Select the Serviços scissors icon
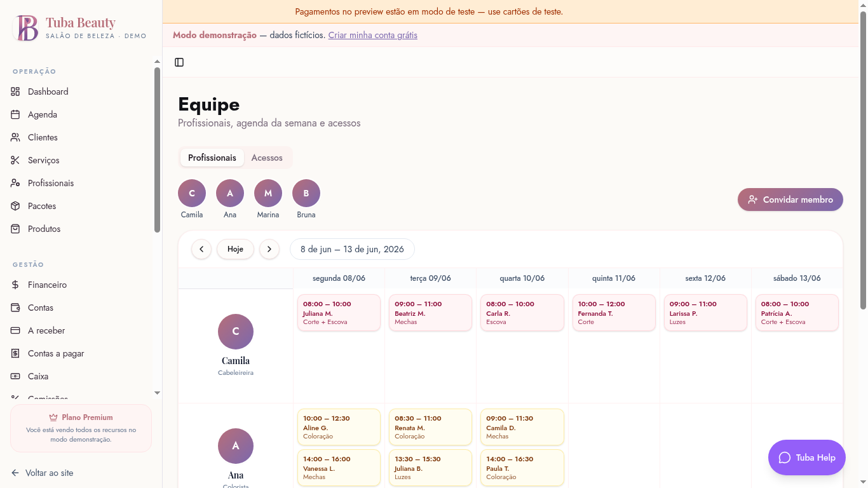This screenshot has height=488, width=868. pos(15,160)
